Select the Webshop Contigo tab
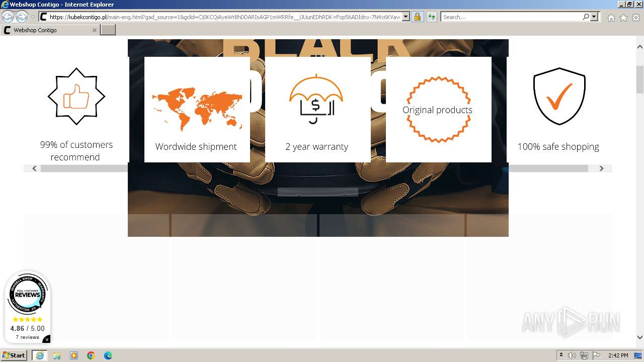 (49, 30)
